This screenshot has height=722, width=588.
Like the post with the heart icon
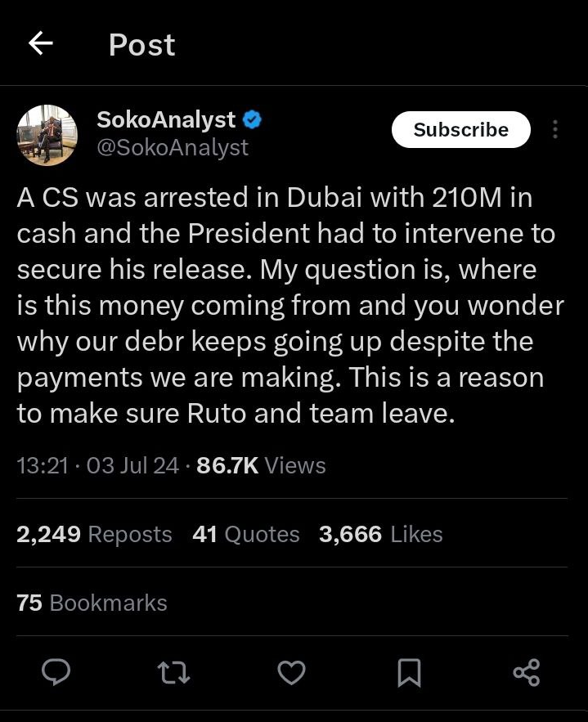[291, 673]
